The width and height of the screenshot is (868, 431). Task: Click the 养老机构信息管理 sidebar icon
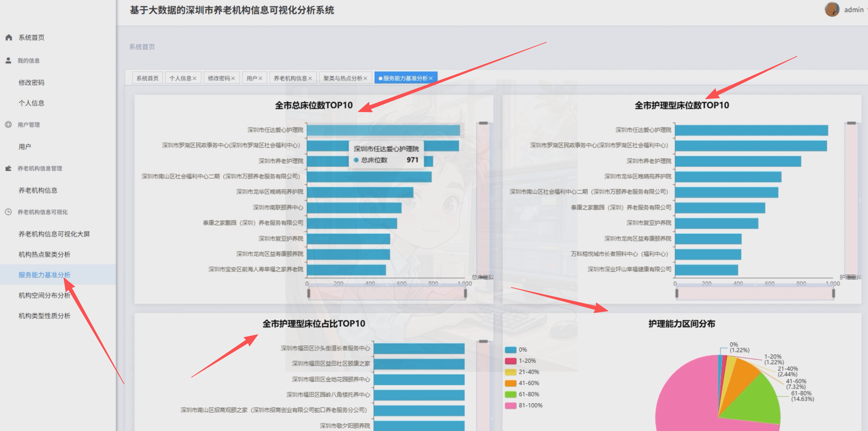(x=9, y=168)
